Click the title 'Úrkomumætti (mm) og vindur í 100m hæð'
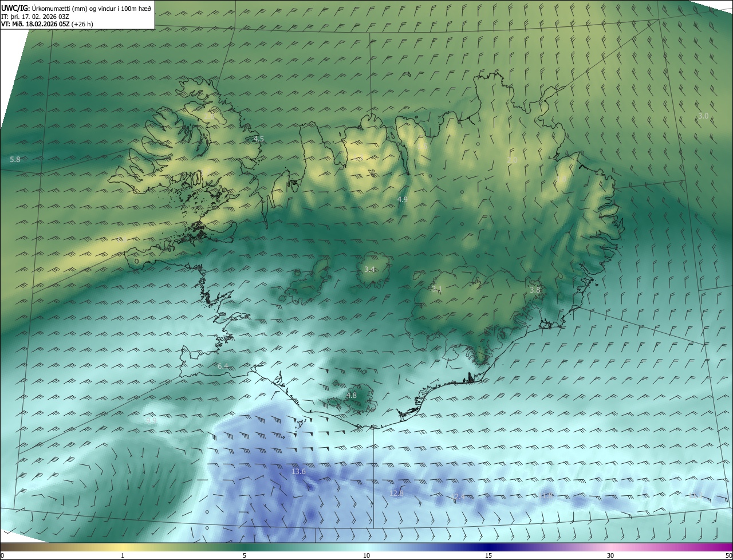Viewport: 733px width, 560px height. tap(92, 7)
